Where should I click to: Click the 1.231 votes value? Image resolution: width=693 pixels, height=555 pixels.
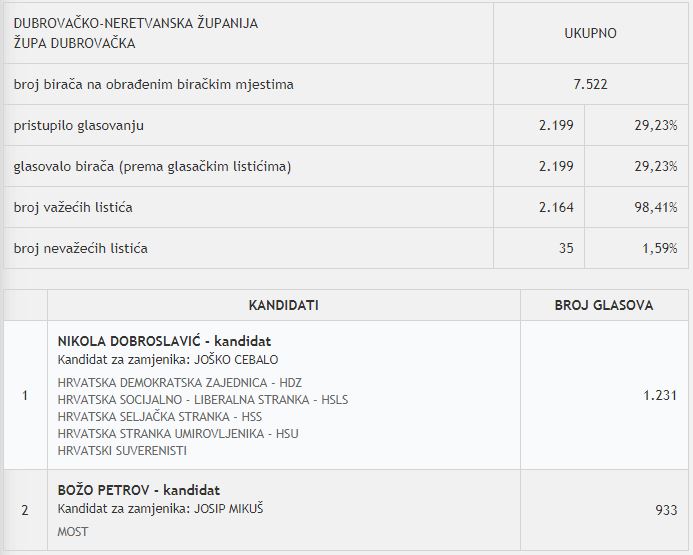[x=660, y=395]
